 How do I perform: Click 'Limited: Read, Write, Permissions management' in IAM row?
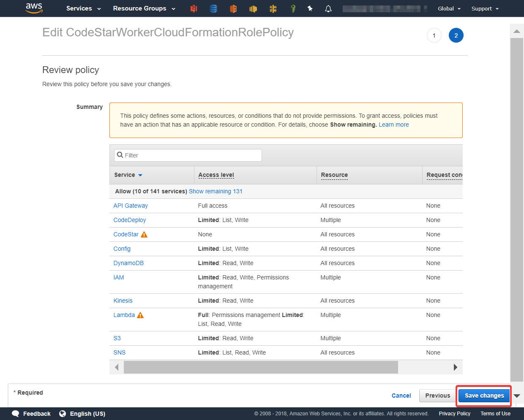[243, 282]
